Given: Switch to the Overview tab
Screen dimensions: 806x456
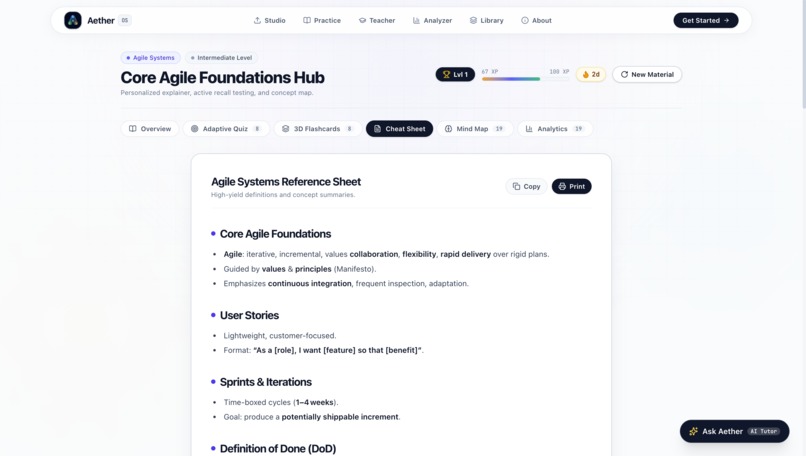Looking at the screenshot, I should coord(150,129).
